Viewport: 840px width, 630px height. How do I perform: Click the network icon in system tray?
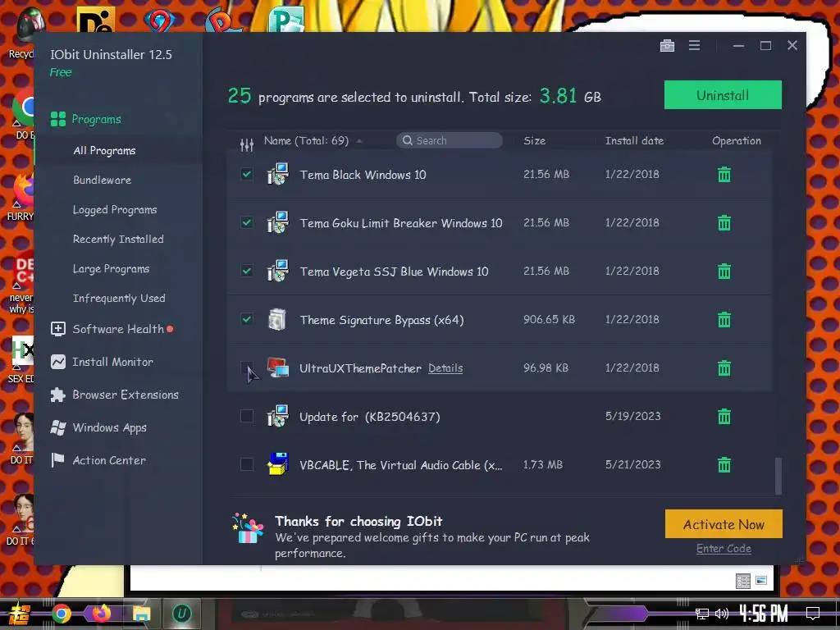click(702, 614)
